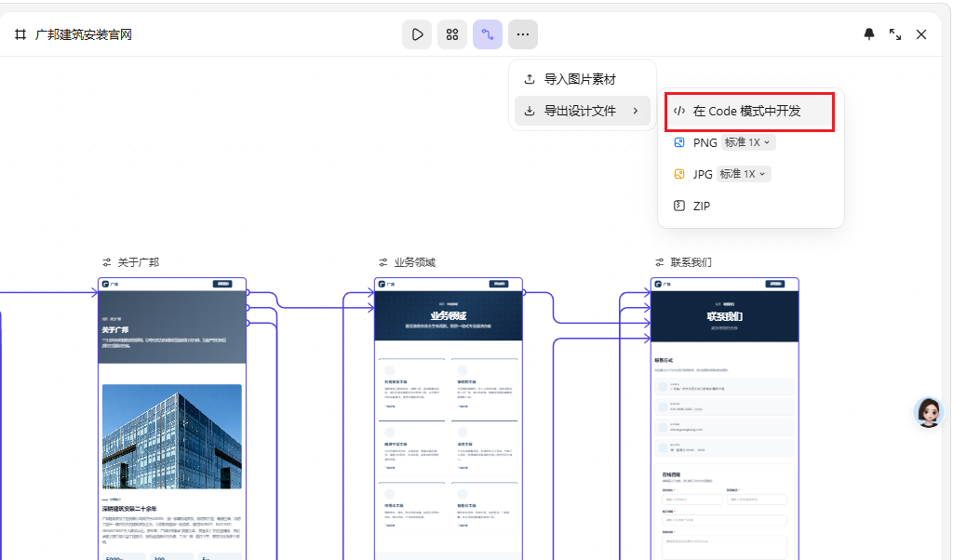Choose 在 Code 模式中开发 option
This screenshot has height=560, width=953.
point(750,111)
